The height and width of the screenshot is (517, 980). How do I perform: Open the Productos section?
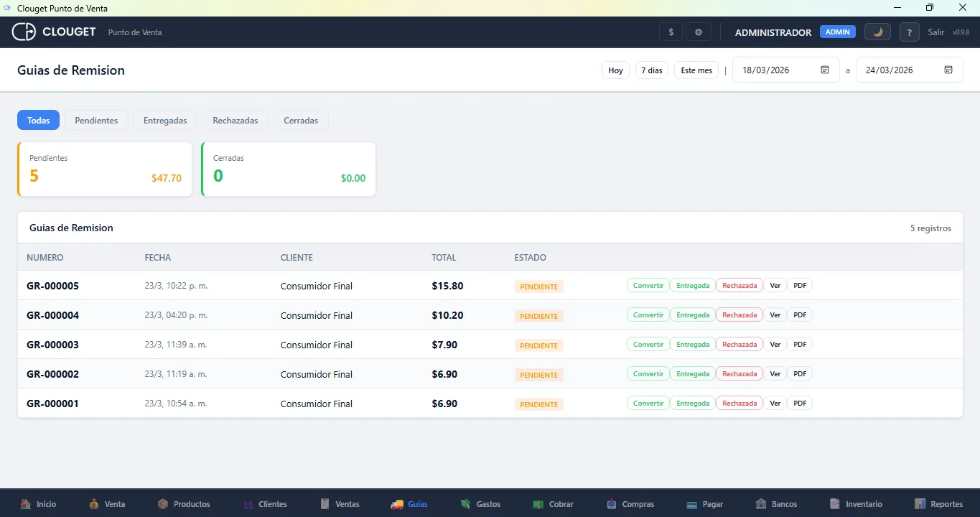pyautogui.click(x=184, y=504)
